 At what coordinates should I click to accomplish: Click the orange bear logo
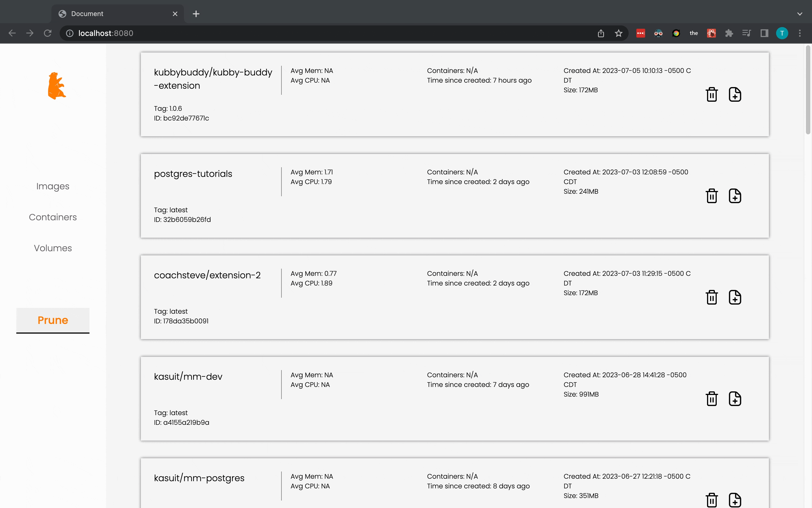56,86
